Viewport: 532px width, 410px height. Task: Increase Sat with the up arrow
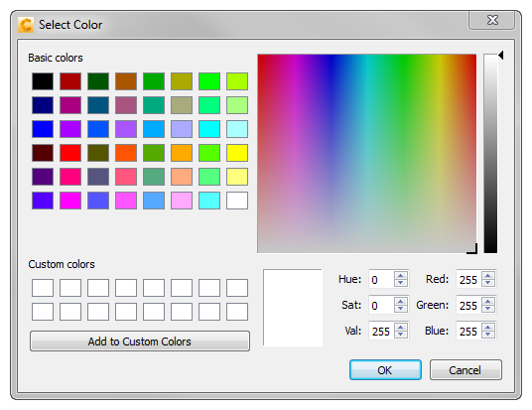click(401, 301)
